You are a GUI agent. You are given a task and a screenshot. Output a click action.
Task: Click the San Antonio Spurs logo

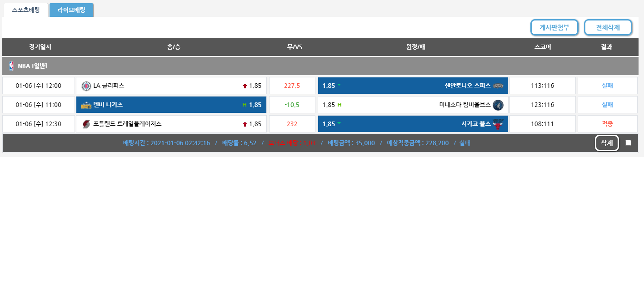click(x=498, y=86)
